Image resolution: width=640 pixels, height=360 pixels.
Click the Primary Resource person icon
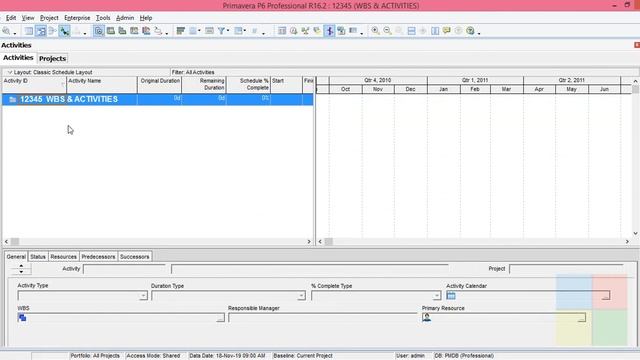(x=427, y=317)
